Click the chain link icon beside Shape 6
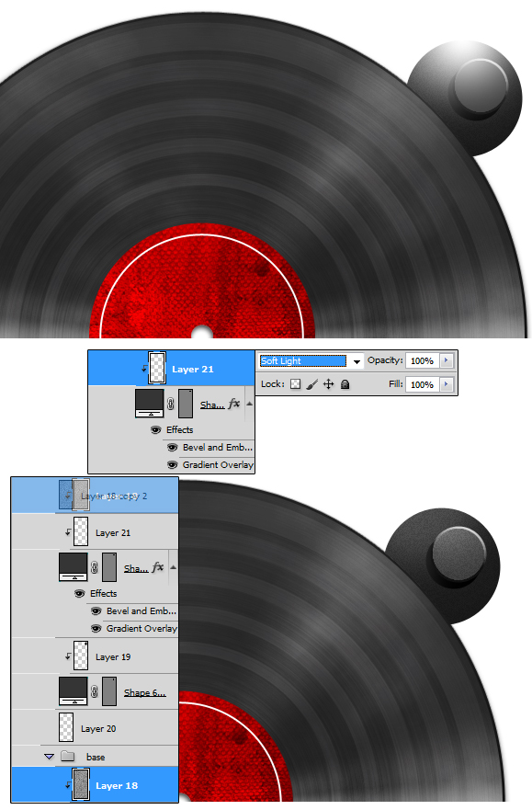 point(95,691)
